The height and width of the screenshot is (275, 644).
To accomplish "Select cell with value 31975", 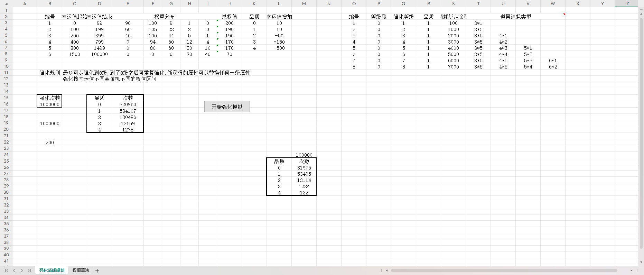I will [x=304, y=168].
